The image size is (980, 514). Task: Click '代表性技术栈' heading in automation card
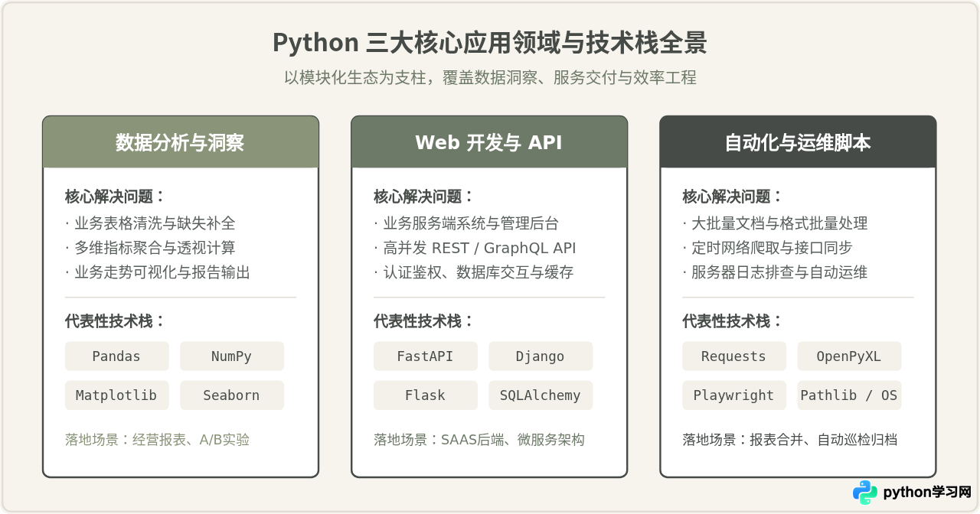point(732,321)
